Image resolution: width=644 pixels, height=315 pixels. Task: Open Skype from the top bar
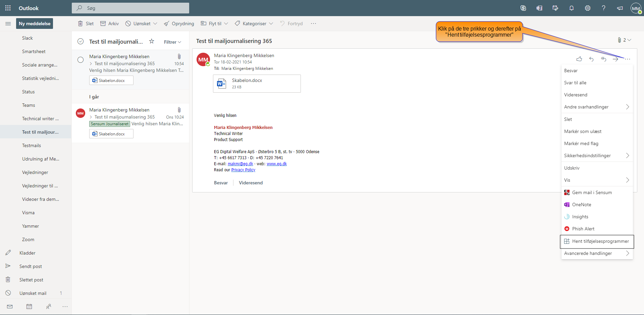point(523,8)
